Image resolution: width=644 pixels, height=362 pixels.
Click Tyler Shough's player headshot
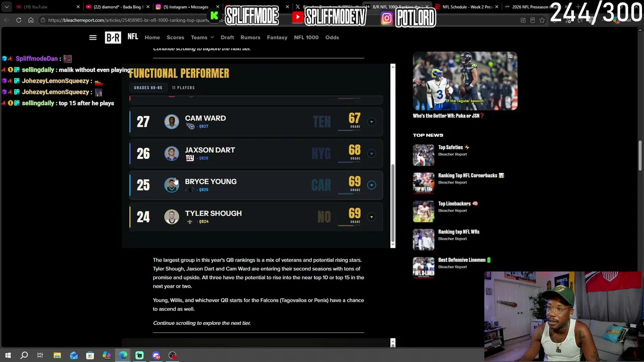(172, 217)
